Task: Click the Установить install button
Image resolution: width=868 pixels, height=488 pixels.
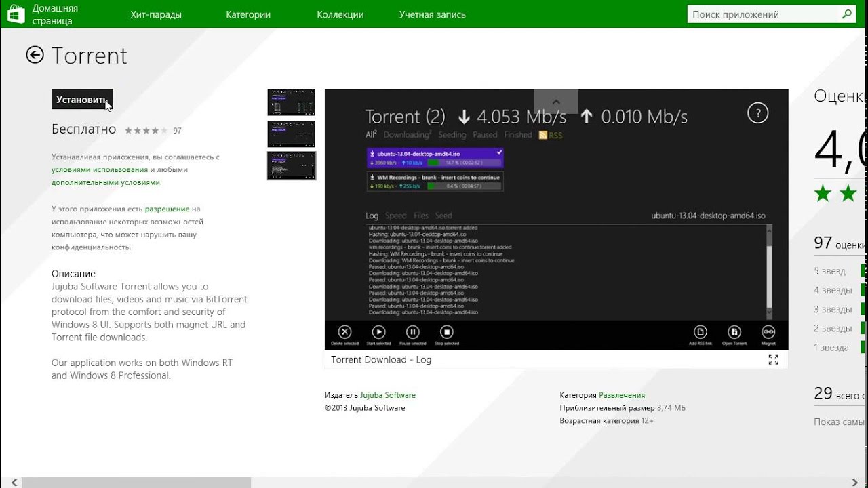Action: pyautogui.click(x=82, y=100)
